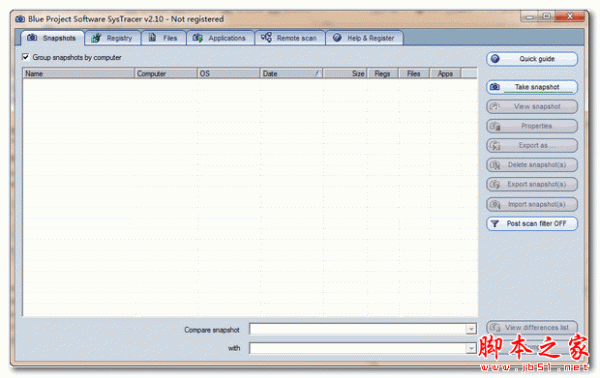Sort by the Name column header
This screenshot has width=600, height=378.
coord(78,73)
